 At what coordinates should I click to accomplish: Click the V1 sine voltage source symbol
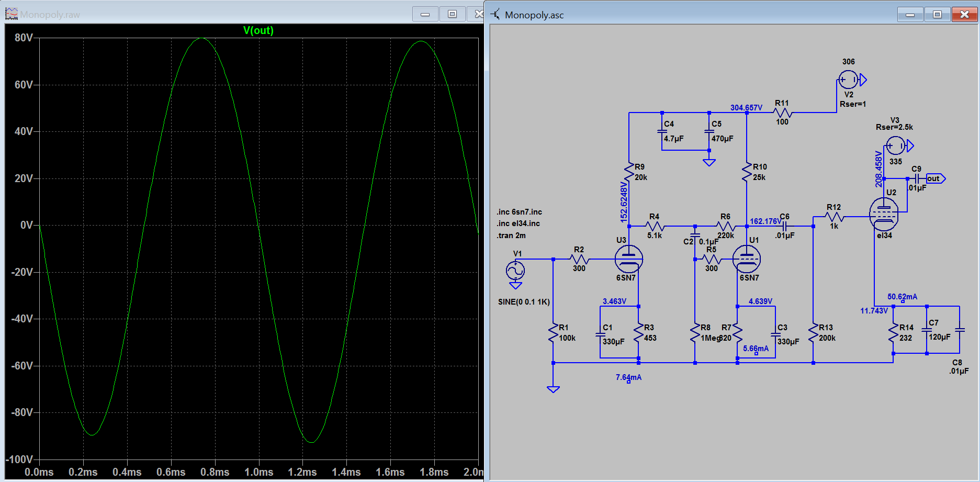tap(515, 271)
